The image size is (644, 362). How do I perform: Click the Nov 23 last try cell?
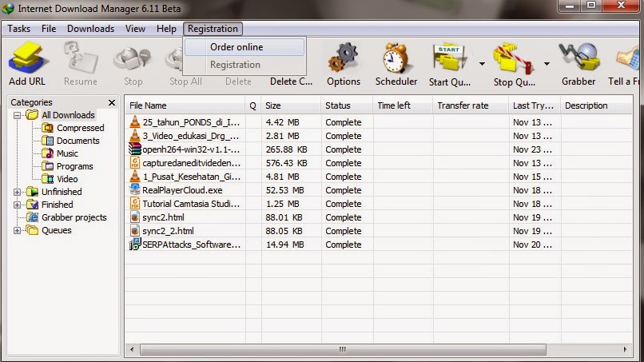click(532, 149)
